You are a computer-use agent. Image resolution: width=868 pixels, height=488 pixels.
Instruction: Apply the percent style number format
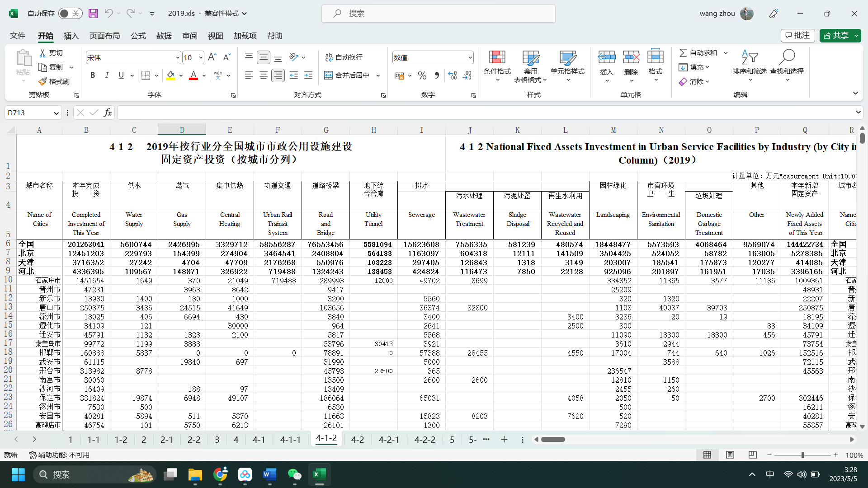422,75
